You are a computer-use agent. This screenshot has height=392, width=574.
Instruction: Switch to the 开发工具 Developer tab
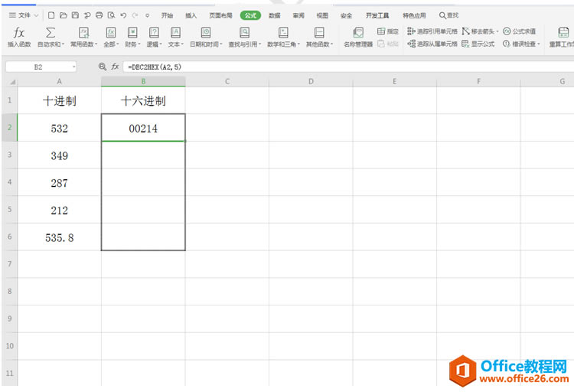[377, 15]
